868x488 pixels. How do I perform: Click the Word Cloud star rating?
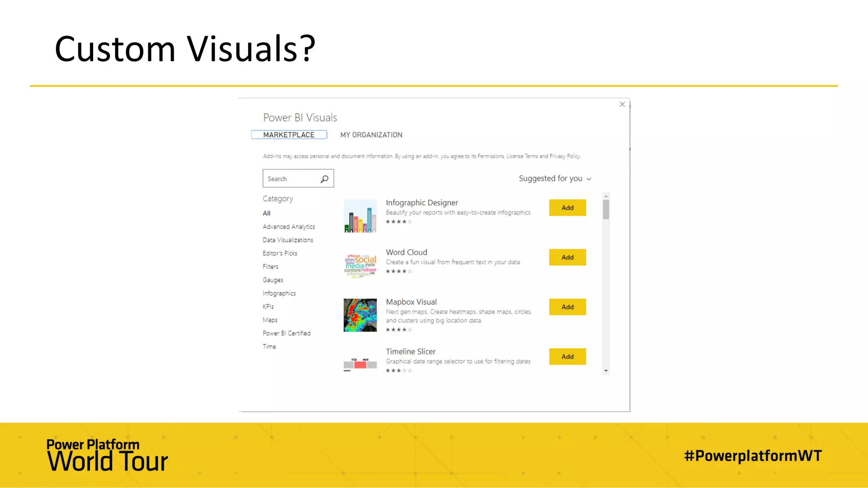tap(399, 271)
